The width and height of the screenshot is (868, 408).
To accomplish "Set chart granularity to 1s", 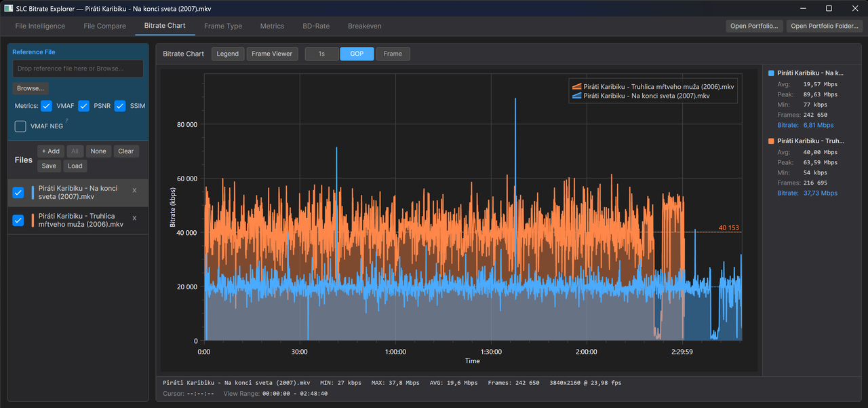I will (321, 54).
